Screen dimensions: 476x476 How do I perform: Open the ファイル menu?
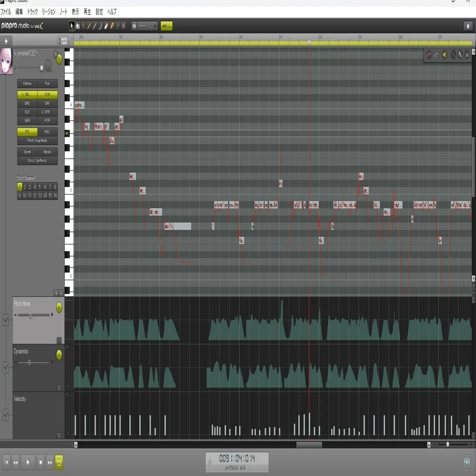pos(6,12)
